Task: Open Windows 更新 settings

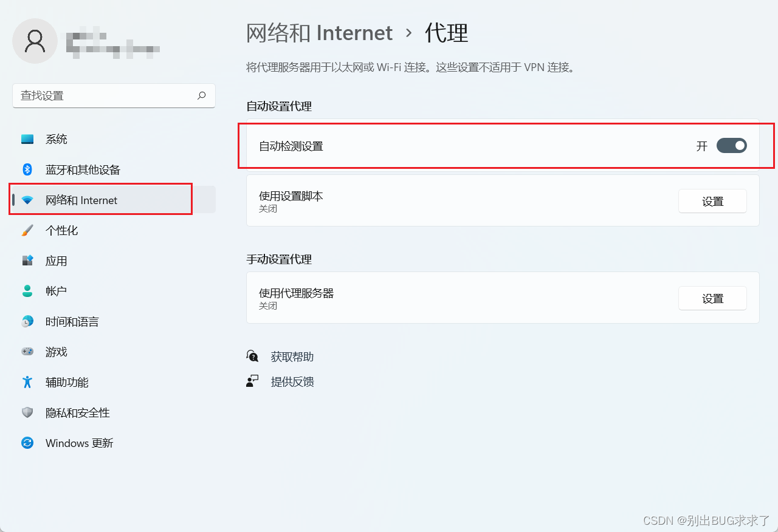Action: (114, 443)
